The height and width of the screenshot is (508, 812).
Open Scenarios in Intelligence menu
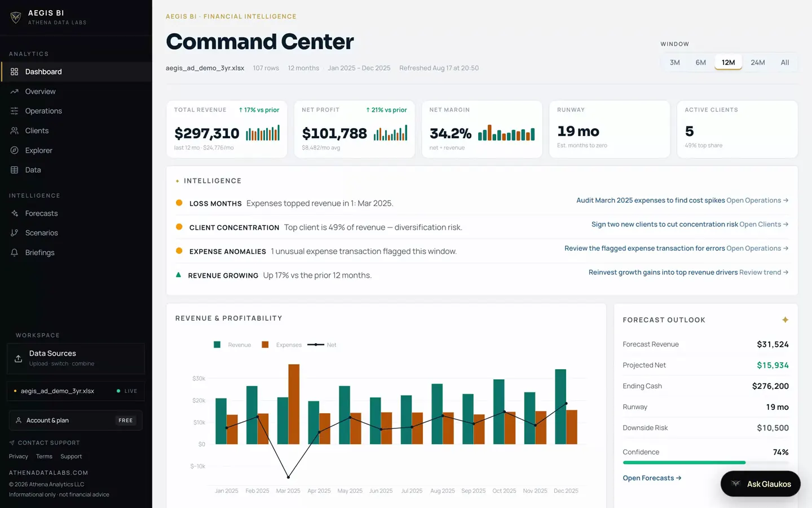pyautogui.click(x=76, y=233)
